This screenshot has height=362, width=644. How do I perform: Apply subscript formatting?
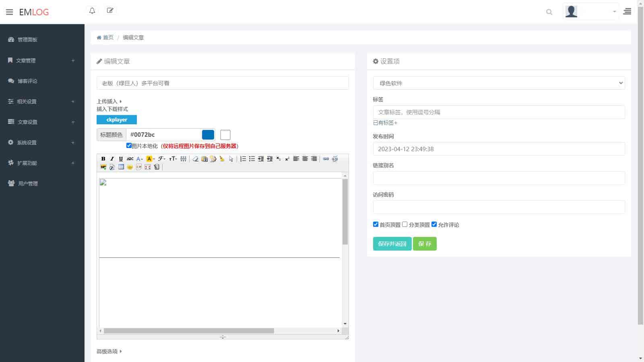point(279,159)
